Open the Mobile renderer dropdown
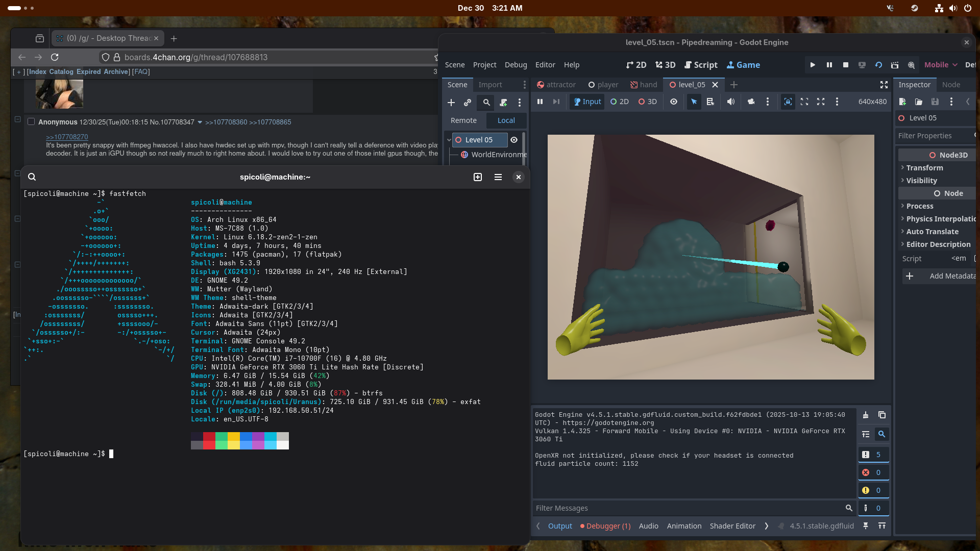The height and width of the screenshot is (551, 980). pos(941,65)
